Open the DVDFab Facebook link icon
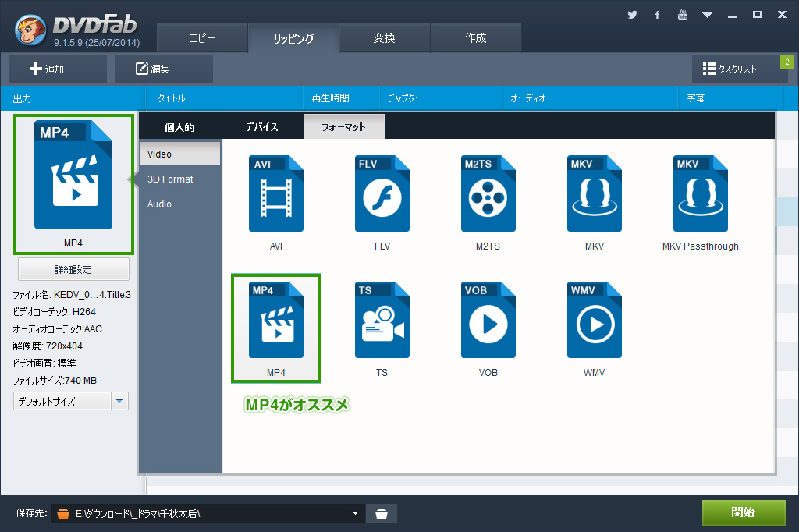 click(657, 15)
